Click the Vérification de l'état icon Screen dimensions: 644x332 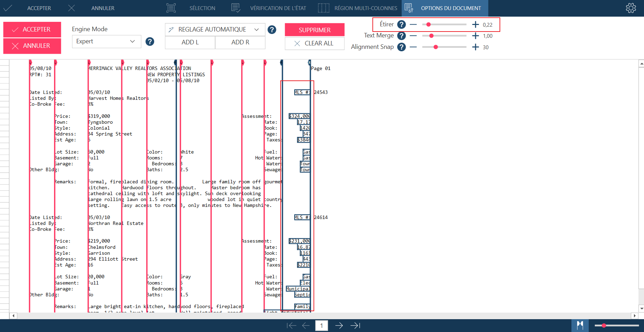[x=236, y=8]
